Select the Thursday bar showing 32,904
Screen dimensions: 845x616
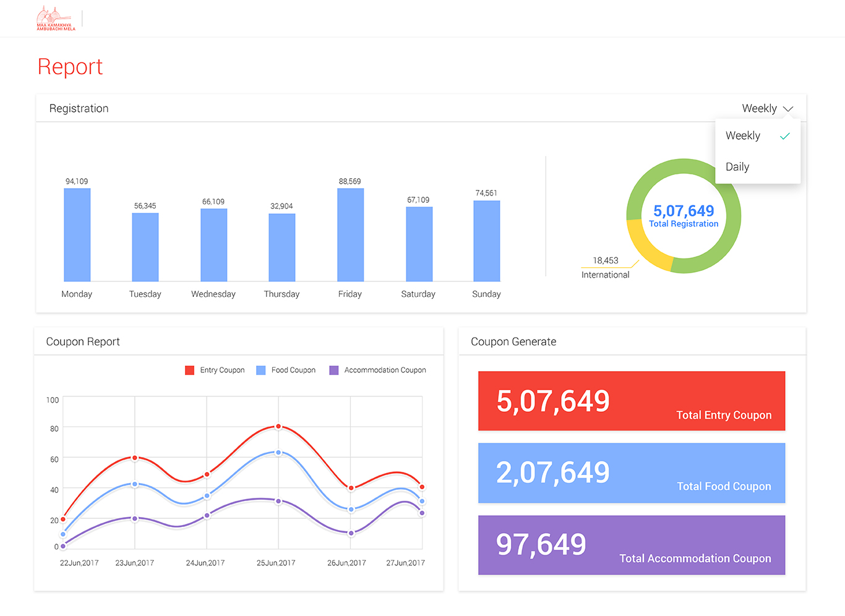point(282,247)
